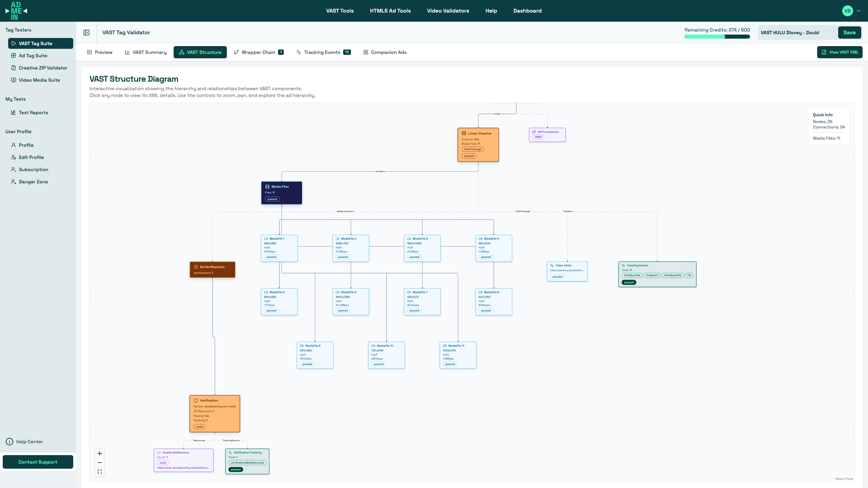Open Help Center info icon
Image resolution: width=868 pixels, height=488 pixels.
(x=9, y=442)
